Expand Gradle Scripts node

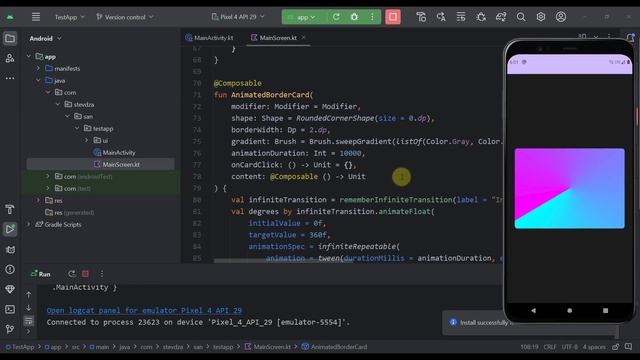tap(29, 224)
